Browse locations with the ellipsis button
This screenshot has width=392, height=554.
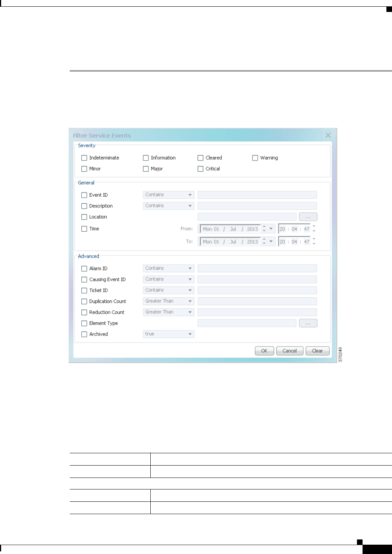coord(308,217)
